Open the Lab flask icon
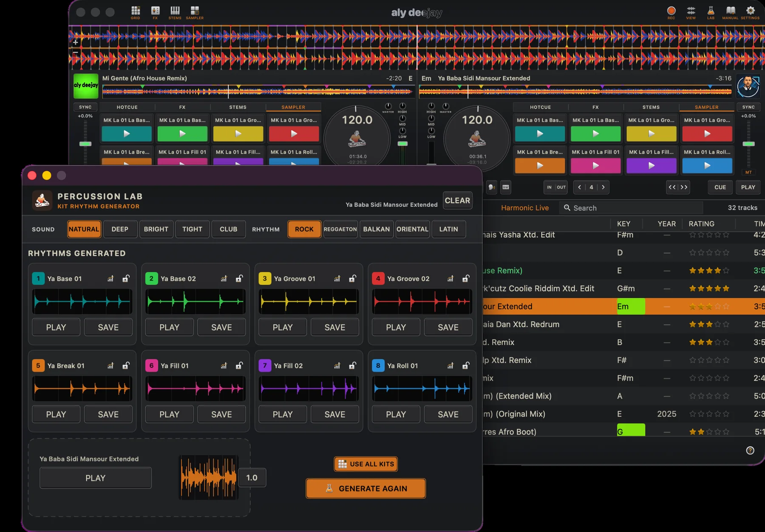 pyautogui.click(x=711, y=12)
